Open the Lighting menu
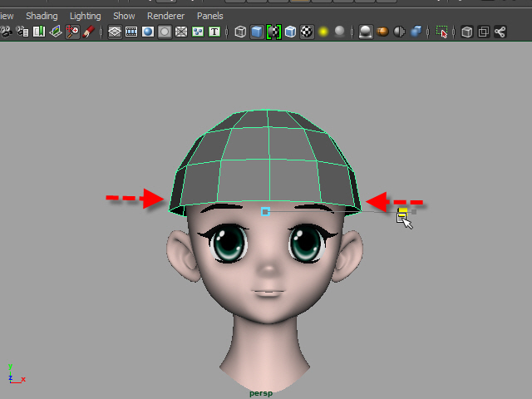Image resolution: width=532 pixels, height=399 pixels. tap(85, 16)
